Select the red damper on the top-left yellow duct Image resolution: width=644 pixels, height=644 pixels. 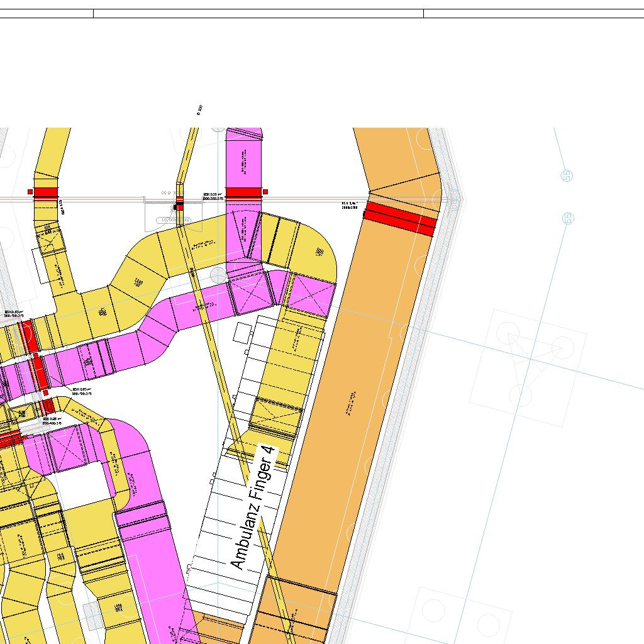coord(45,192)
